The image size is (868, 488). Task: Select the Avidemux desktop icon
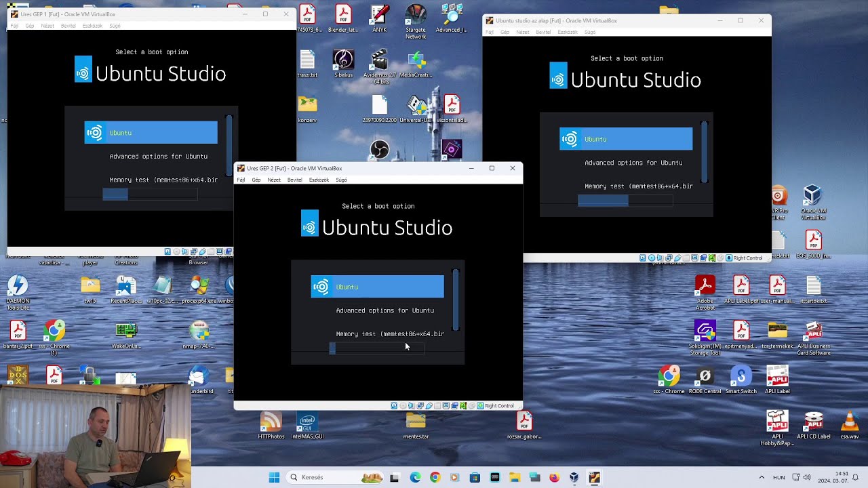(x=380, y=66)
